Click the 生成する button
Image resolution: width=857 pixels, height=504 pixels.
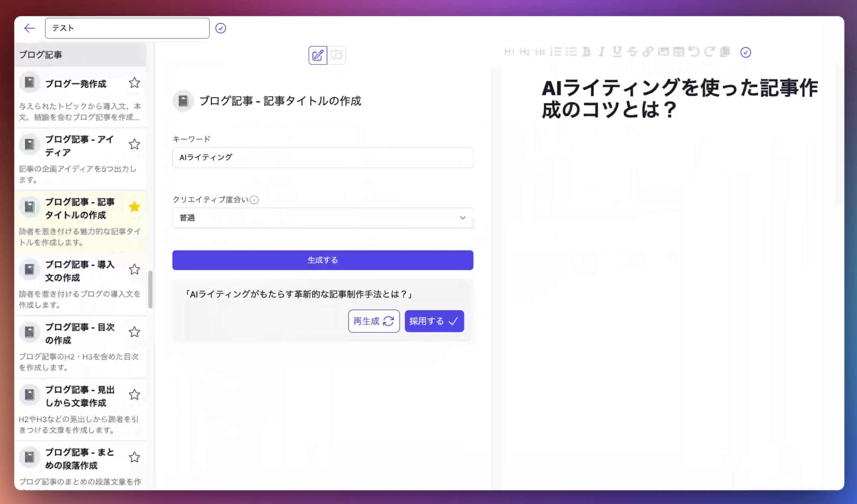[323, 260]
